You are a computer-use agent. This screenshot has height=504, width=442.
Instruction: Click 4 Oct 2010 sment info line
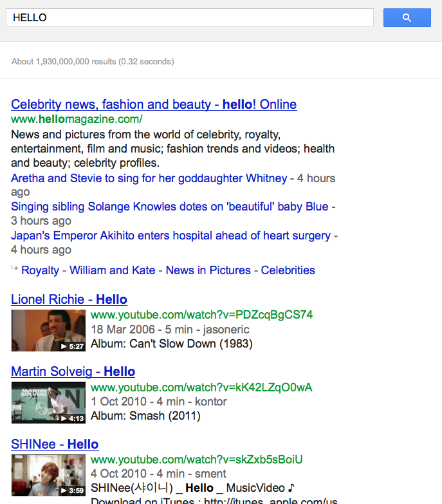tap(158, 474)
